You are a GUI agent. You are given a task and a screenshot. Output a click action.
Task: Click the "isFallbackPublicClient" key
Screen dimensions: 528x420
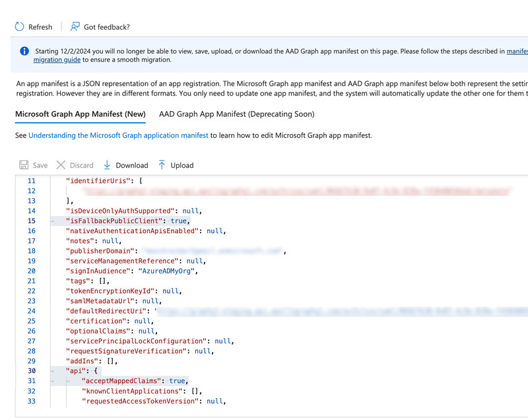tap(114, 221)
